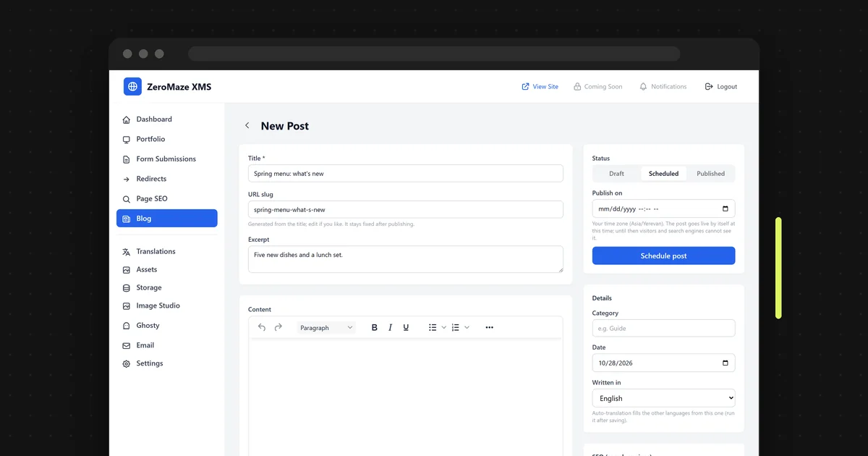The image size is (868, 456).
Task: Click the Publish on date-time field
Action: (663, 209)
